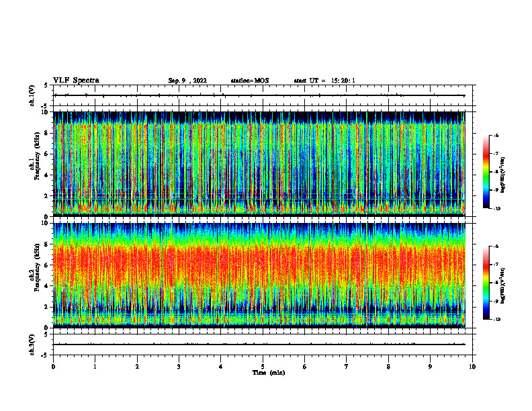Click time axis tick label 3
Viewport: 532px width, 411px height.
tap(179, 367)
